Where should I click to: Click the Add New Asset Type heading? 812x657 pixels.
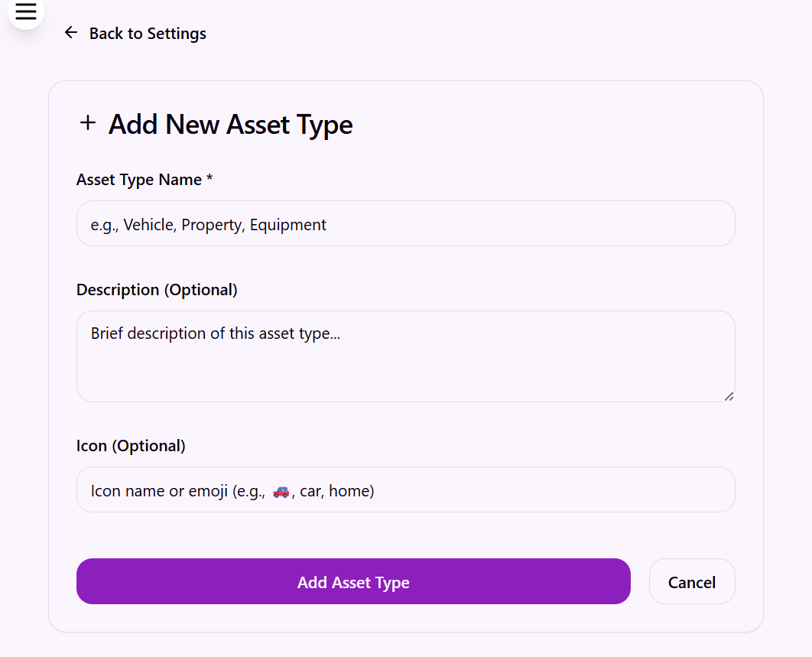(230, 125)
